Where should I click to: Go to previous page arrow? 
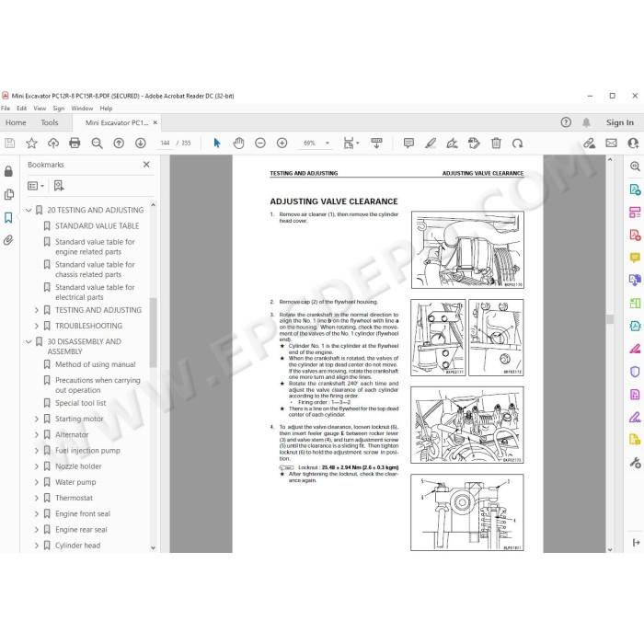click(119, 143)
